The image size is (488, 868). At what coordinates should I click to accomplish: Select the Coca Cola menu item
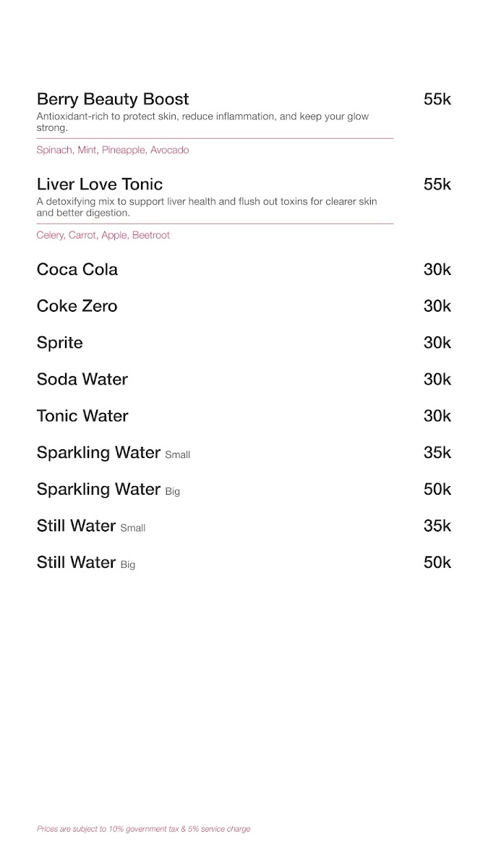(x=77, y=270)
